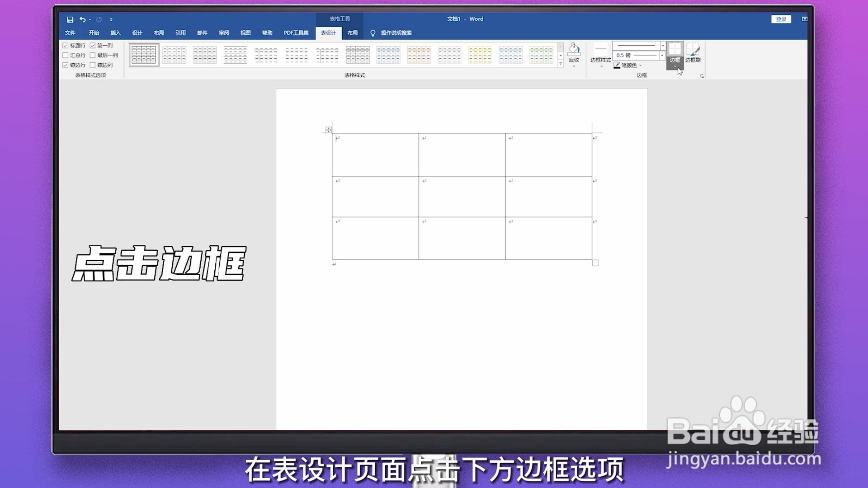The image size is (868, 488).
Task: Open the 笔颜色 pen color dropdown arrow
Action: pos(641,66)
